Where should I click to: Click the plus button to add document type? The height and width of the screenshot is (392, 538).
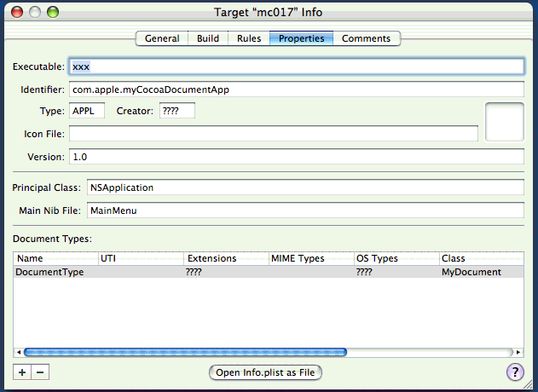[x=22, y=372]
